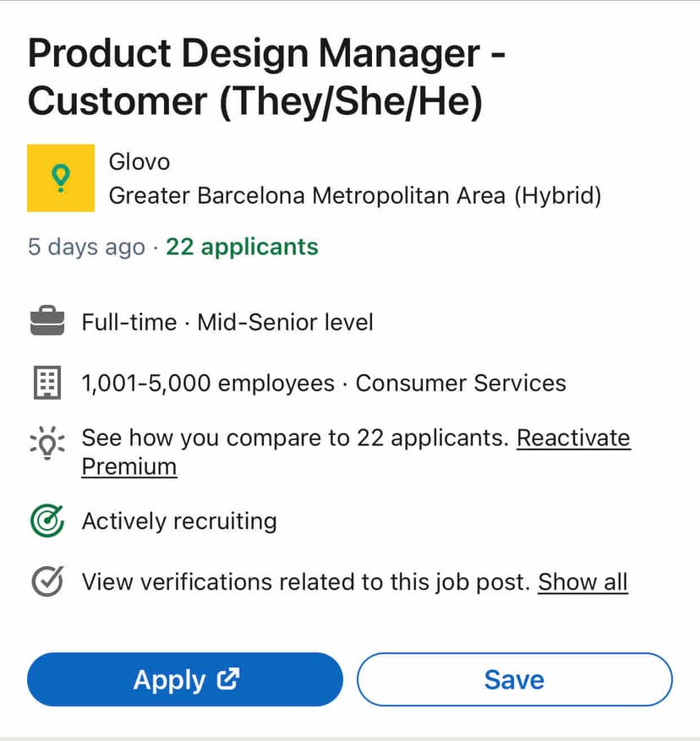Click the Show all verifications link

coord(582,582)
